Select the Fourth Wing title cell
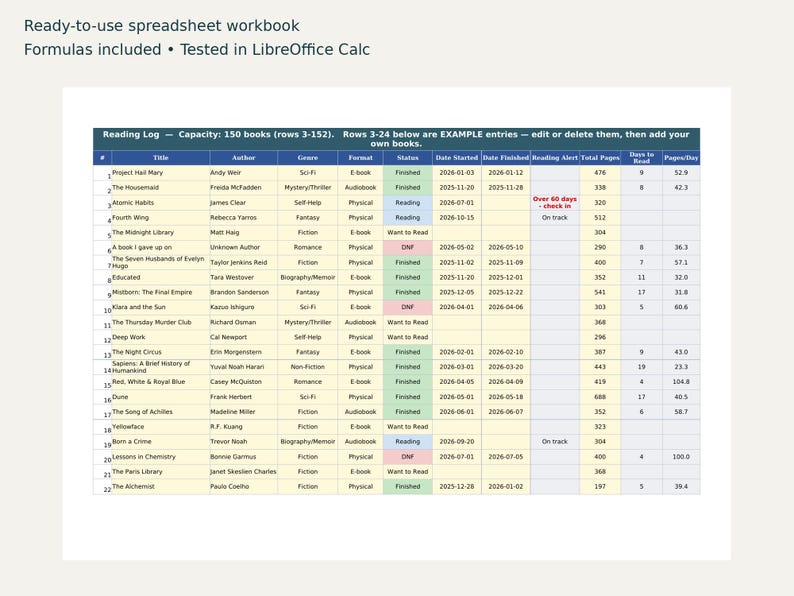This screenshot has width=794, height=596. (161, 217)
